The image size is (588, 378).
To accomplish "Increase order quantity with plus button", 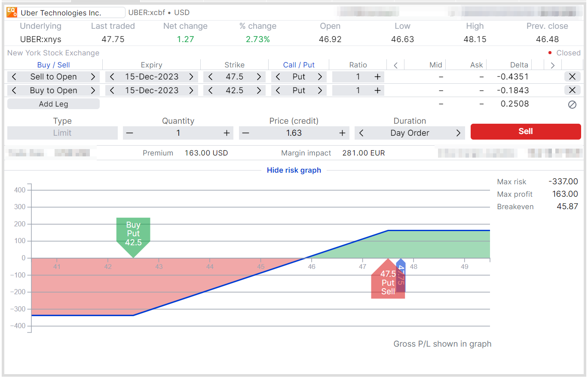I will click(x=227, y=133).
